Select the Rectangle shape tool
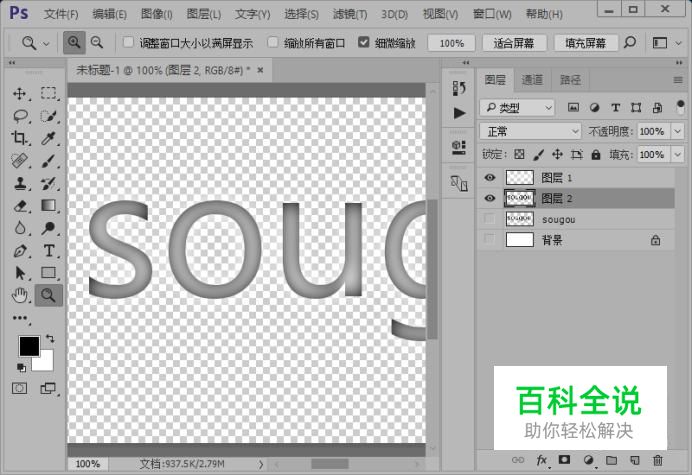 pyautogui.click(x=49, y=273)
